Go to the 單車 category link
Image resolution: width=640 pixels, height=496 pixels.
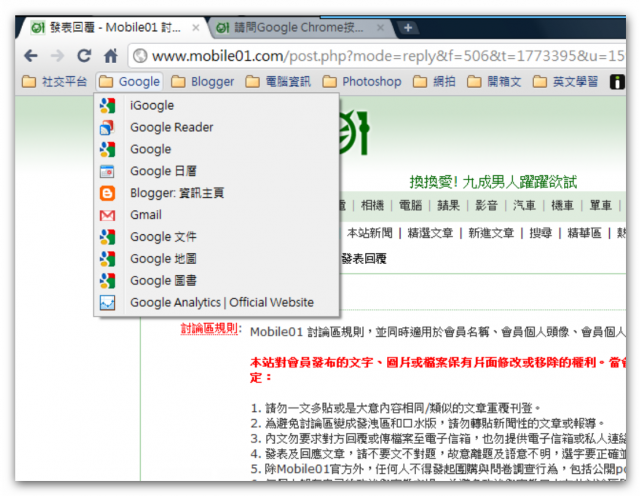(600, 205)
